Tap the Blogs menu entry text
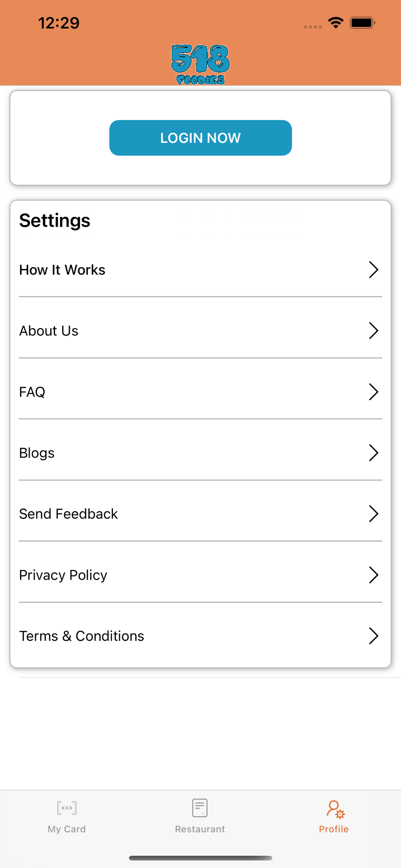 [x=37, y=453]
